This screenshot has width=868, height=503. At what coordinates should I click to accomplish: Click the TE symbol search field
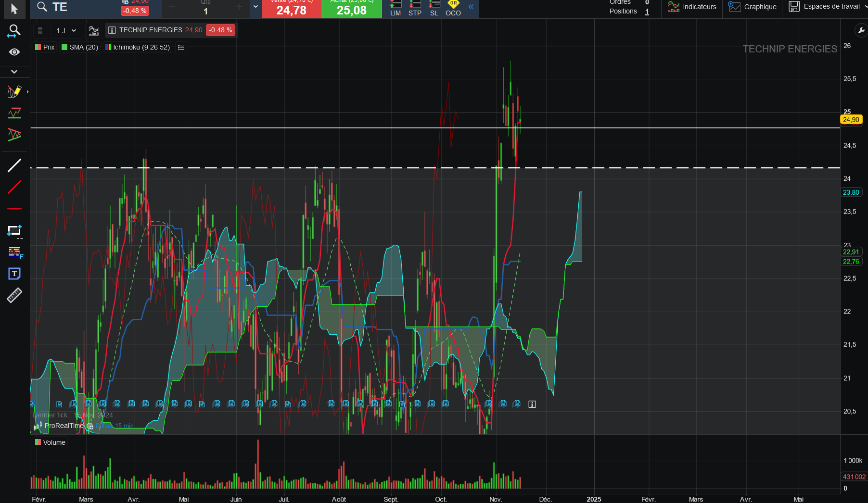(76, 7)
